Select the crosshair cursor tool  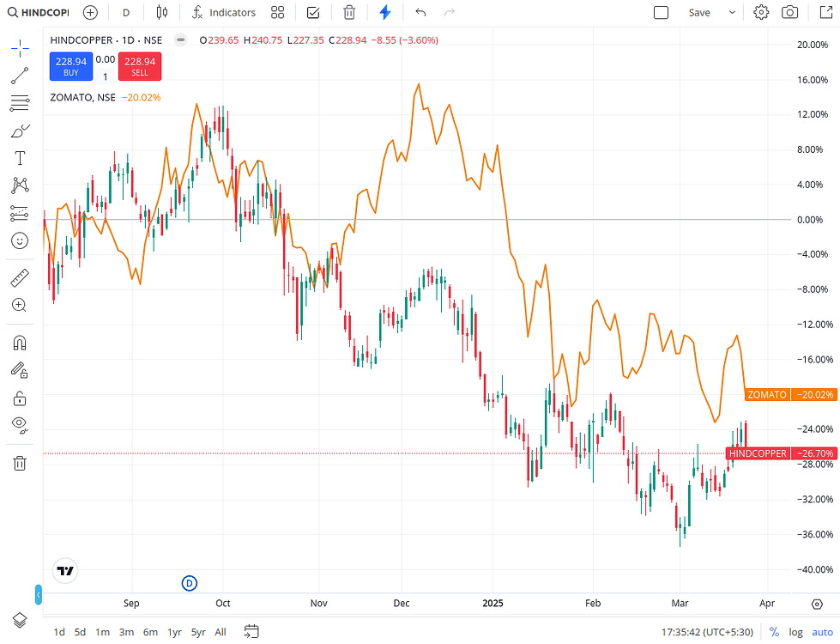click(x=19, y=48)
